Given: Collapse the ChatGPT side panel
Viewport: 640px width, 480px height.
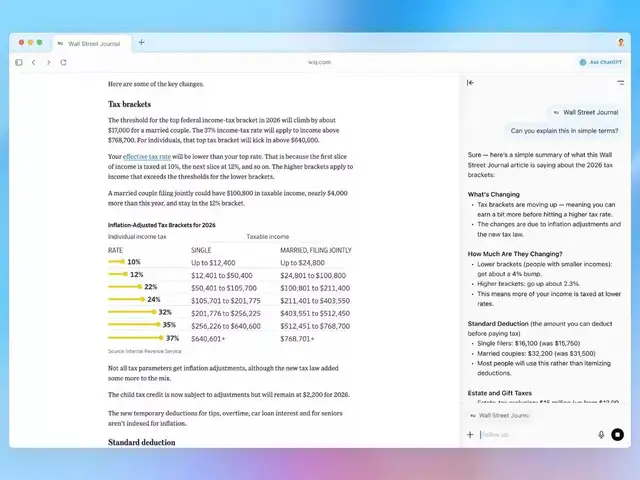Looking at the screenshot, I should pyautogui.click(x=471, y=83).
